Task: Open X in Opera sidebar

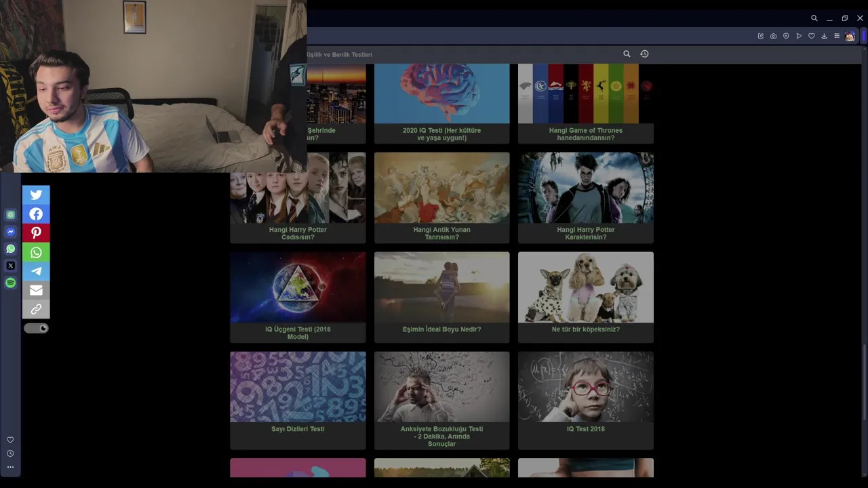Action: coord(10,266)
